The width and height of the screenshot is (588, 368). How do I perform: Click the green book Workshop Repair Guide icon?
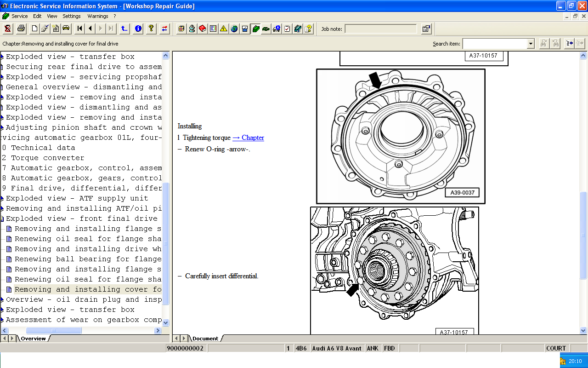point(255,29)
